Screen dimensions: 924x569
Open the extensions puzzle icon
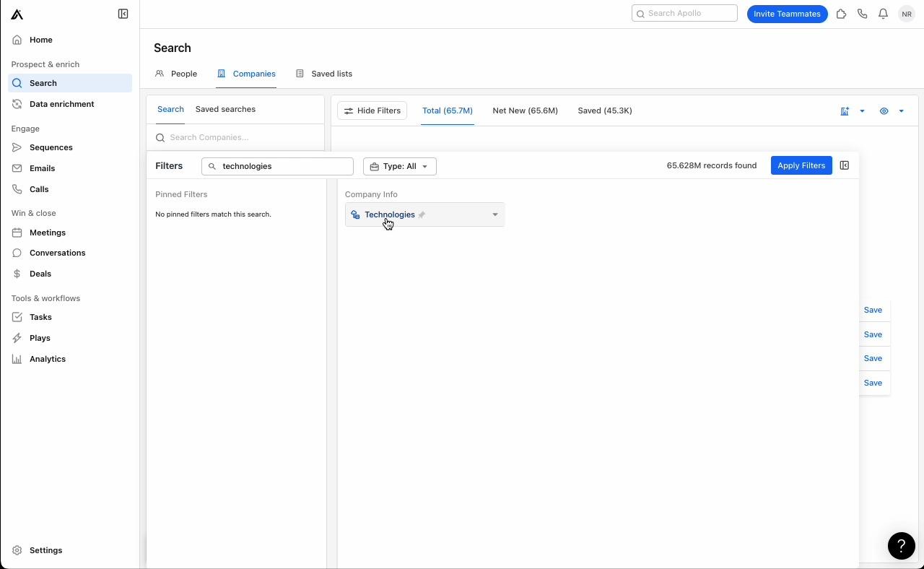841,14
